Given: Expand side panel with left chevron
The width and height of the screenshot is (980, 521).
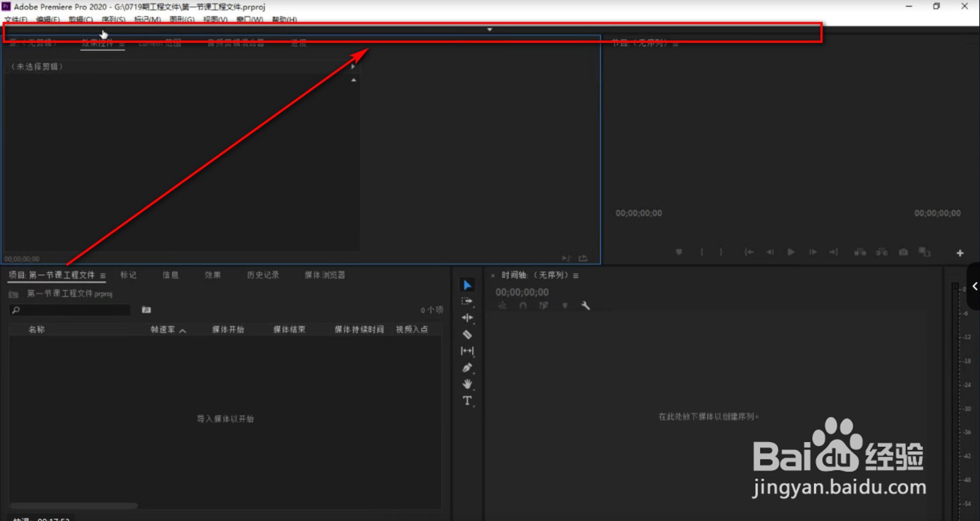Looking at the screenshot, I should pos(974,286).
